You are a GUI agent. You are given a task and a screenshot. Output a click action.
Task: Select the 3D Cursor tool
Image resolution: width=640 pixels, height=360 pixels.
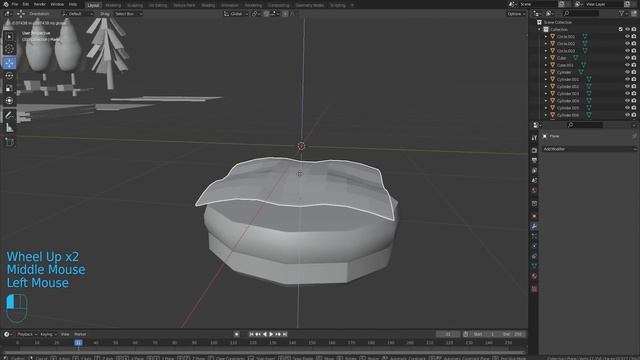(9, 49)
